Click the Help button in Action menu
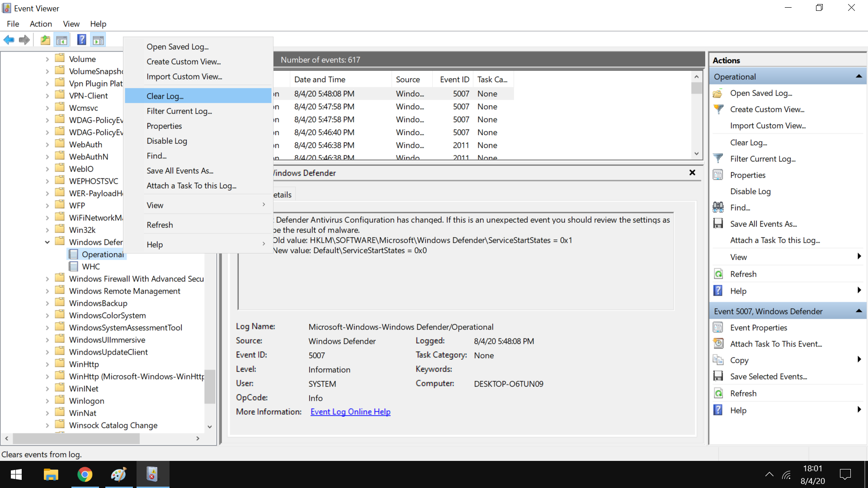The image size is (868, 488). click(x=155, y=244)
